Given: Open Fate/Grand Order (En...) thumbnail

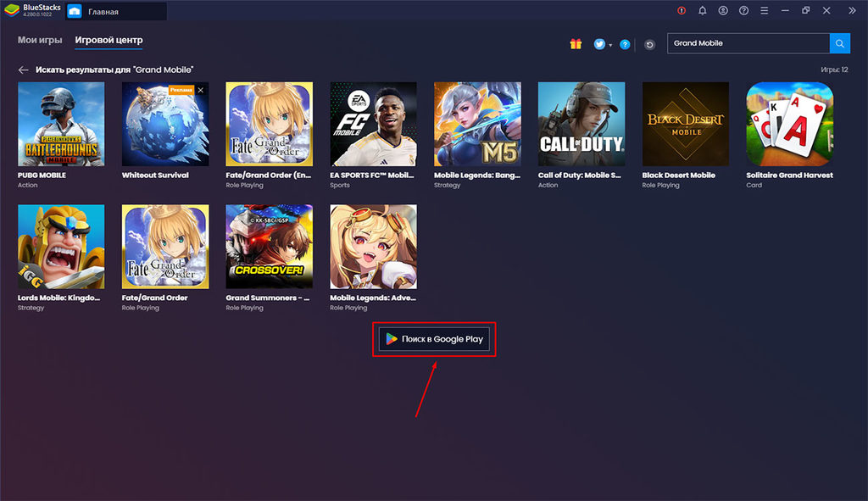Looking at the screenshot, I should [x=269, y=124].
